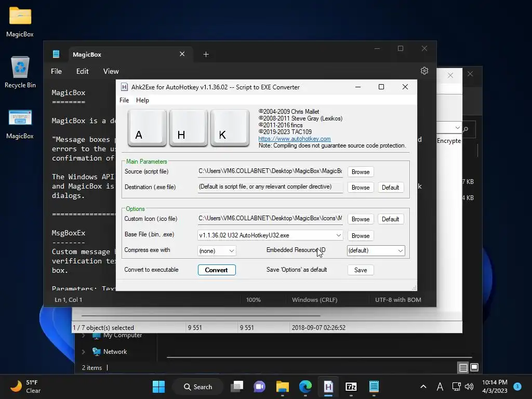Close the MagicBox Notepad tab
Viewport: 532px width, 399px height.
(182, 54)
